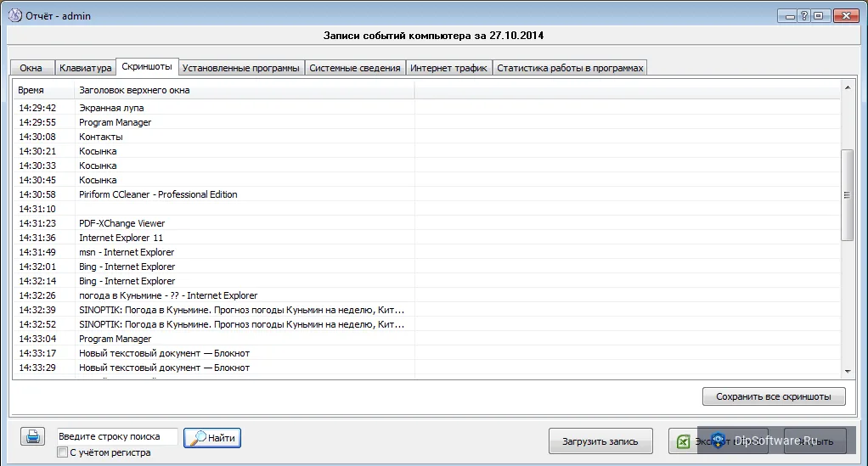Screen dimensions: 868x466
Task: Select the Контакты row
Action: [x=427, y=136]
